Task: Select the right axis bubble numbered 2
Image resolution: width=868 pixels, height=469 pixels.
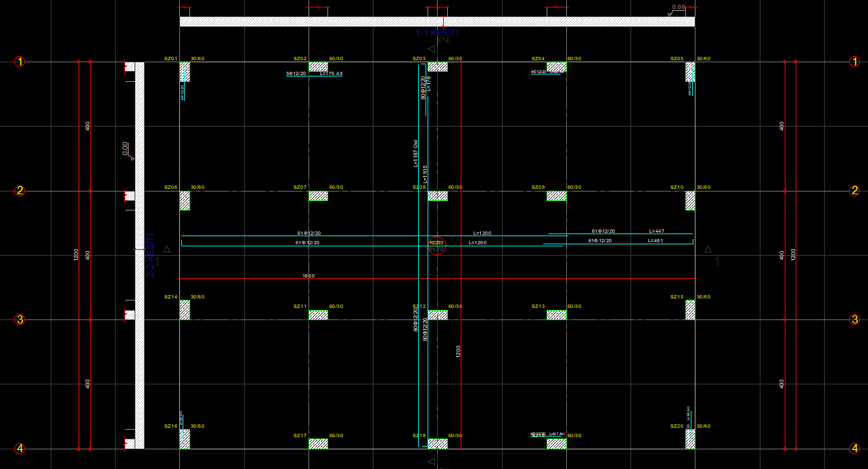Action: coord(855,191)
